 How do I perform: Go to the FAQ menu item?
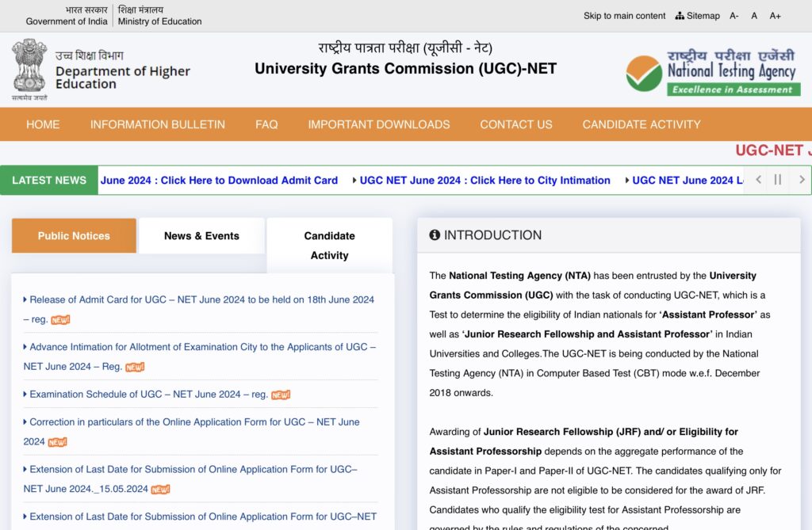(266, 124)
